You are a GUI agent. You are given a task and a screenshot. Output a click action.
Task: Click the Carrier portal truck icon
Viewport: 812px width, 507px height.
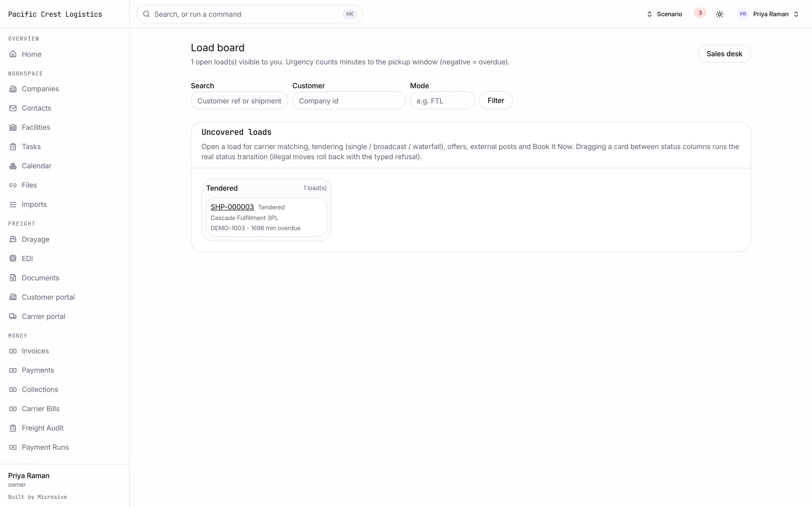click(x=13, y=316)
